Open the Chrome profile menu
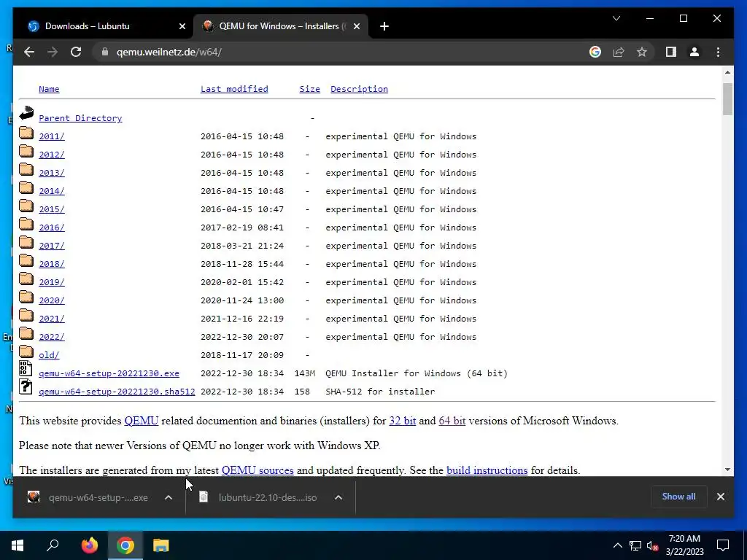 point(694,52)
